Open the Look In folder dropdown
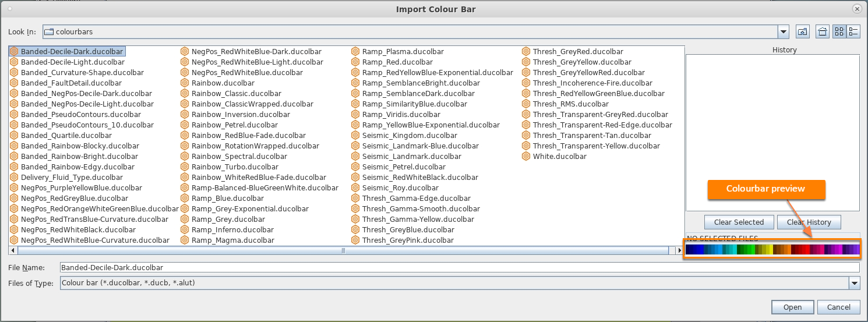Screen dimensions: 868x322 pyautogui.click(x=784, y=31)
